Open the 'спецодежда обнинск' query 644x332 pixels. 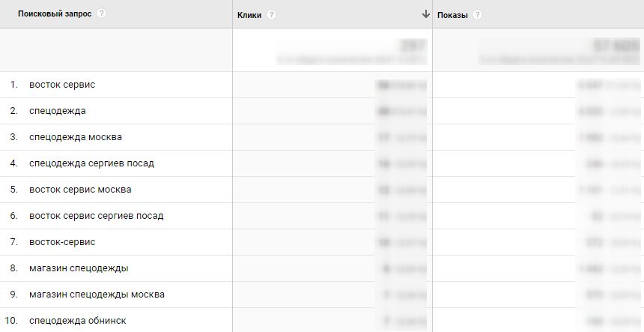(79, 321)
